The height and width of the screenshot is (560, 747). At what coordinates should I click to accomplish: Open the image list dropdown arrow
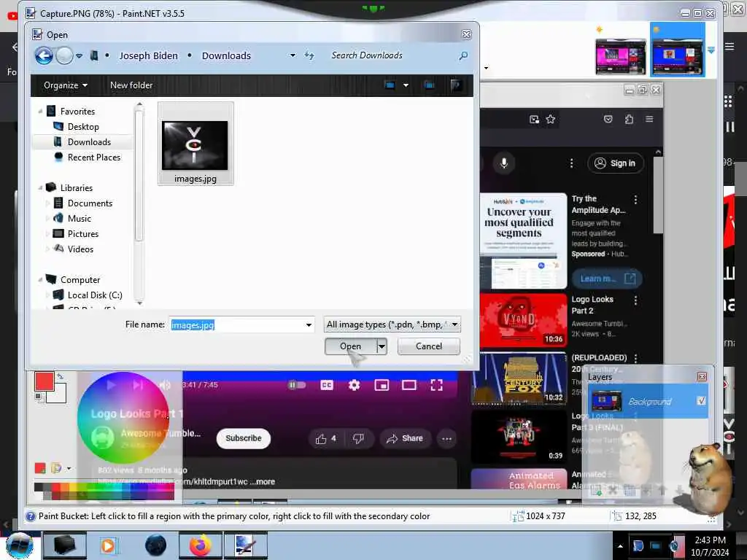[x=711, y=50]
